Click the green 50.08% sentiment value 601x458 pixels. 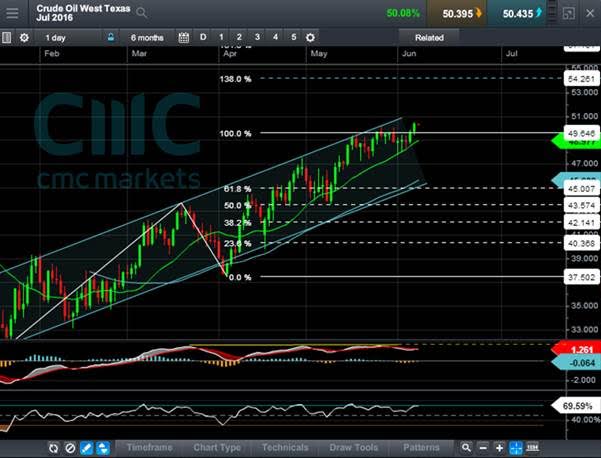[x=403, y=13]
